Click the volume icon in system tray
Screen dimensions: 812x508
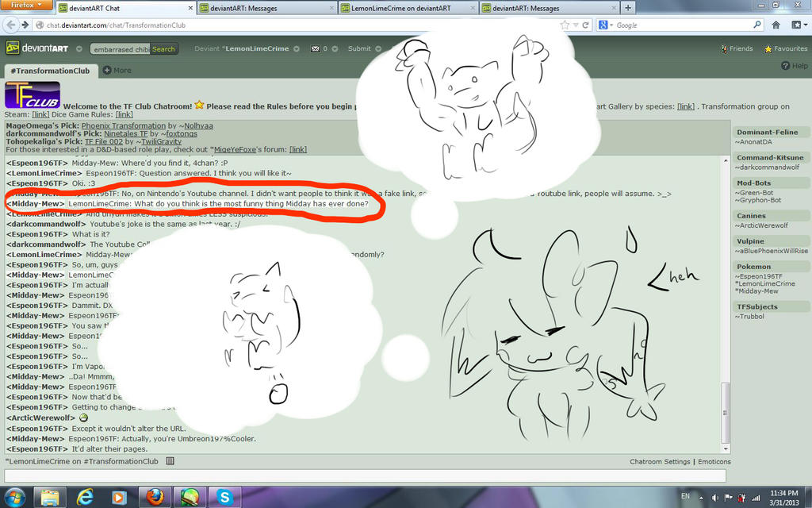point(715,498)
